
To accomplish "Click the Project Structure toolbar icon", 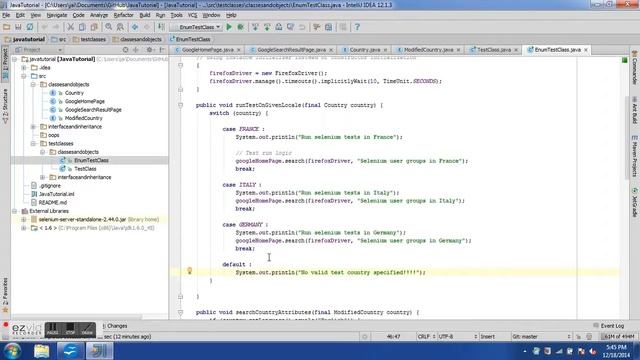I will click(x=329, y=27).
